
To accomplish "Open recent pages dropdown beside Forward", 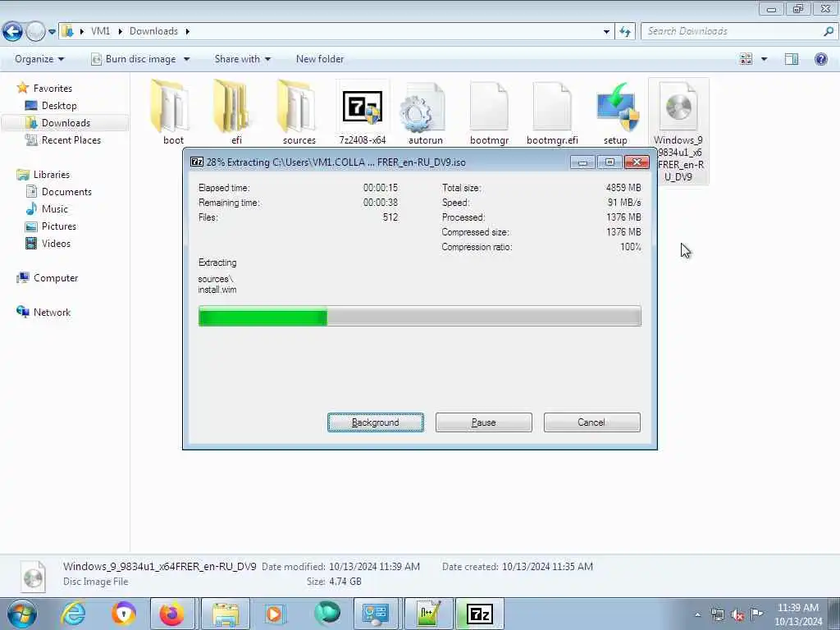I will click(x=52, y=32).
